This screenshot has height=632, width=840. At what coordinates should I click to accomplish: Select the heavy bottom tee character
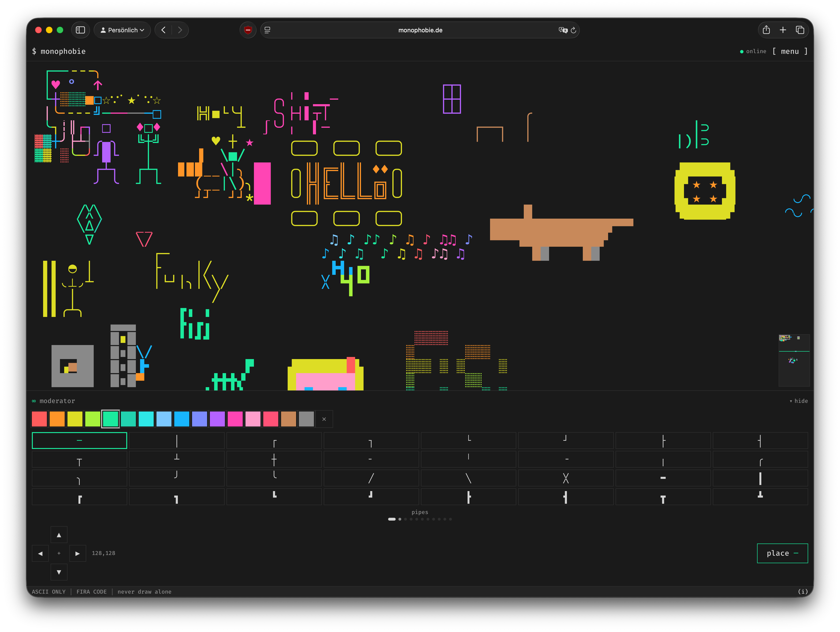coord(760,496)
